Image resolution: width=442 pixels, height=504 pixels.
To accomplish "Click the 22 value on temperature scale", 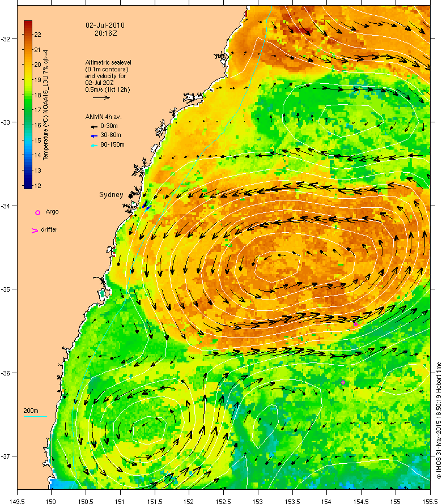I will 37,35.
